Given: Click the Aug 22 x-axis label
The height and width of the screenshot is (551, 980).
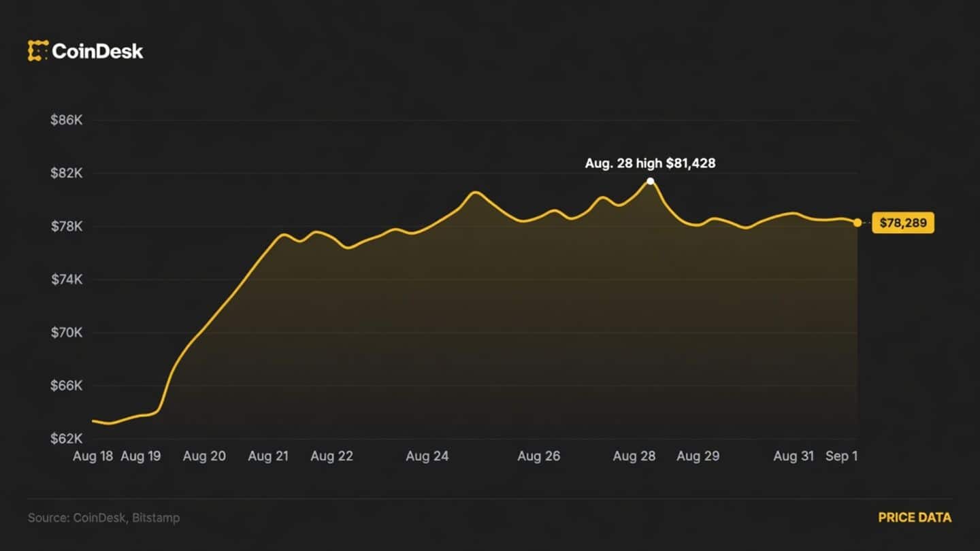Looking at the screenshot, I should click(332, 456).
